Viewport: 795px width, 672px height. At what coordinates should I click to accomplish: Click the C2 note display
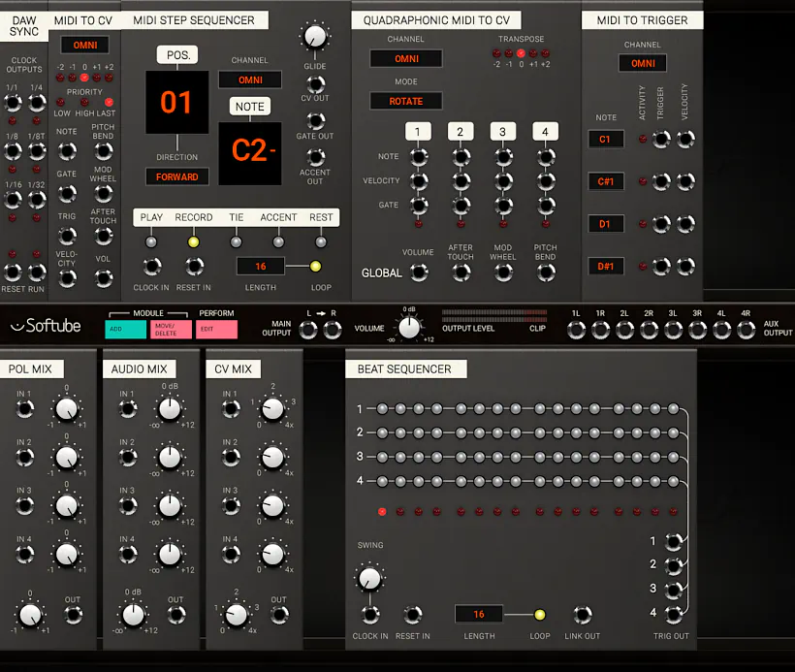pos(250,153)
